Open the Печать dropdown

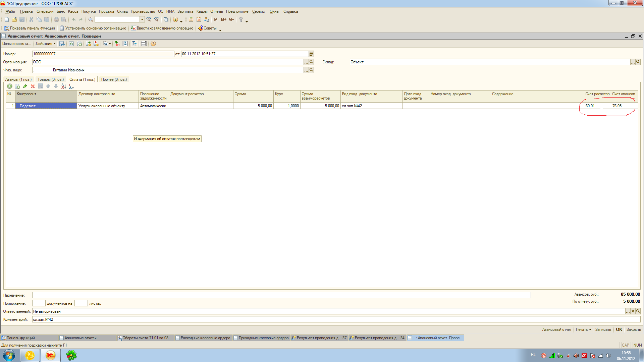583,329
